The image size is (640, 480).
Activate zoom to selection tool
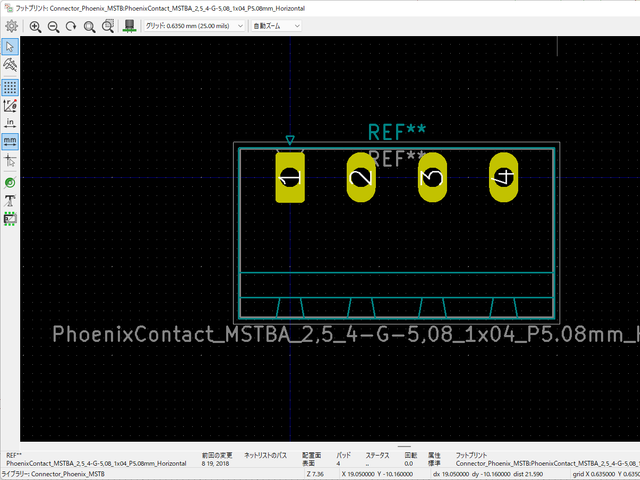pyautogui.click(x=107, y=27)
